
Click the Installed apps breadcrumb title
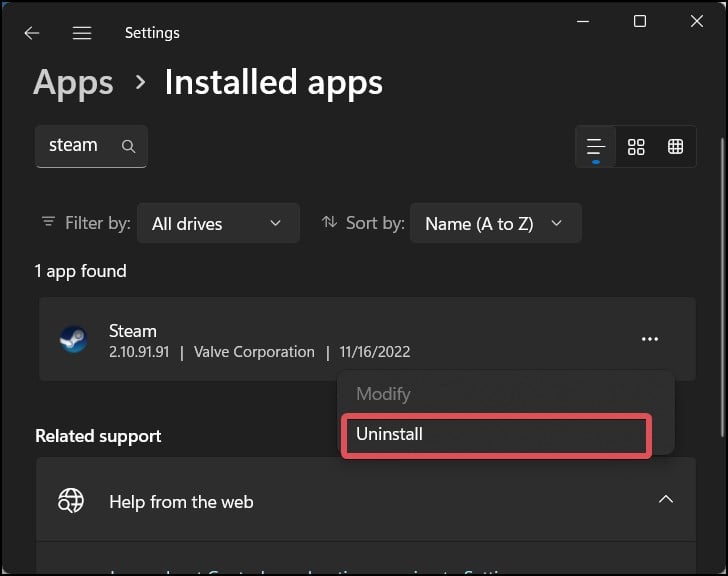click(x=273, y=83)
